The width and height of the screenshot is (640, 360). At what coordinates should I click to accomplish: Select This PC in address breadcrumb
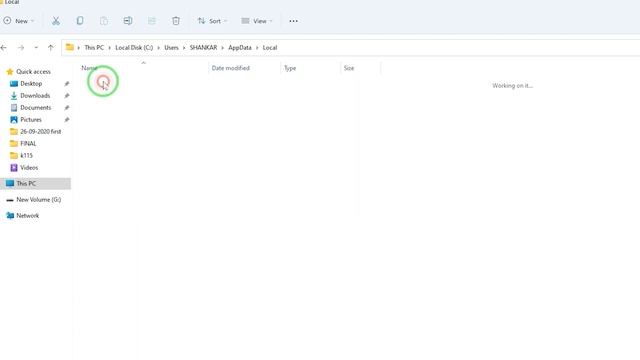pos(94,48)
